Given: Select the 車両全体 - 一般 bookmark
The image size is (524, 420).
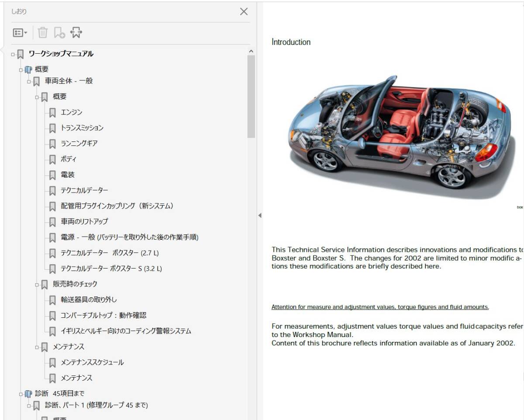Looking at the screenshot, I should click(x=69, y=81).
